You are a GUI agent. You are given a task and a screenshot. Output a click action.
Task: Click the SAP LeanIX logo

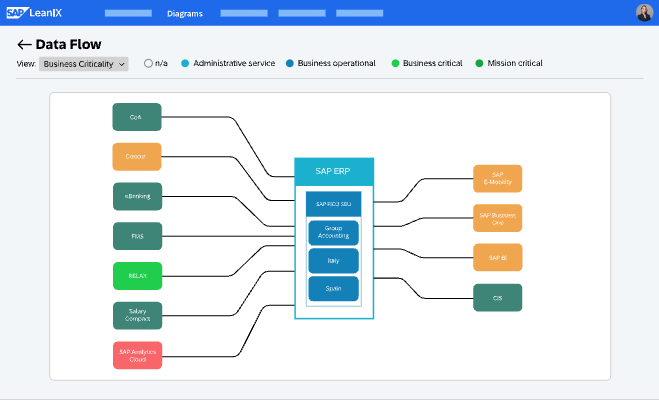tap(32, 13)
